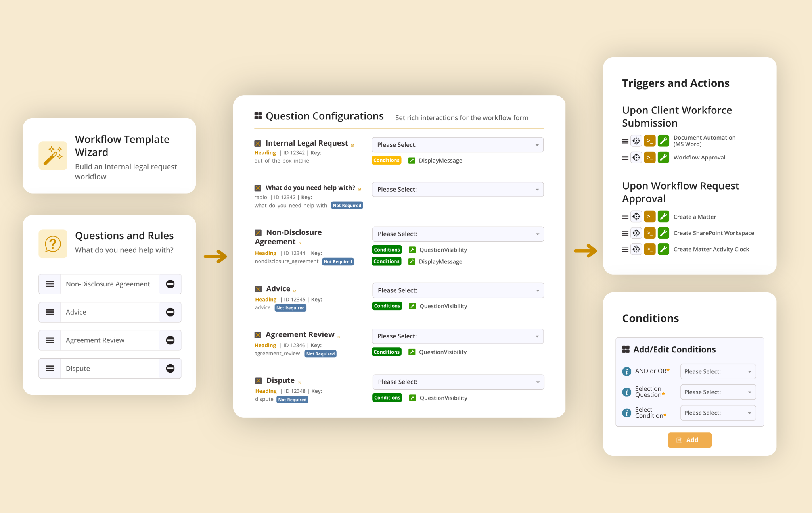
Task: Open Please Select dropdown for Agreement Review
Action: coord(458,336)
